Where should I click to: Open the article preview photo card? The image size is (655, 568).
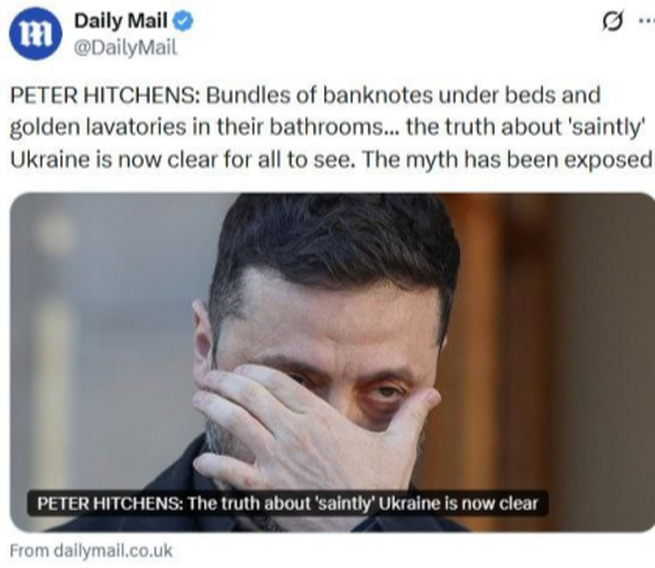(332, 362)
